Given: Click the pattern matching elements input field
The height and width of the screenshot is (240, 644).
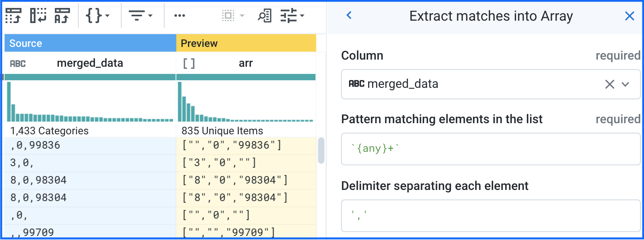Looking at the screenshot, I should (x=491, y=149).
